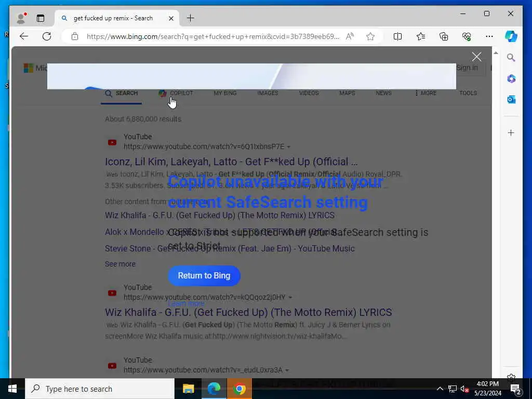The image size is (532, 399).
Task: Go back with the back arrow
Action: [x=24, y=36]
